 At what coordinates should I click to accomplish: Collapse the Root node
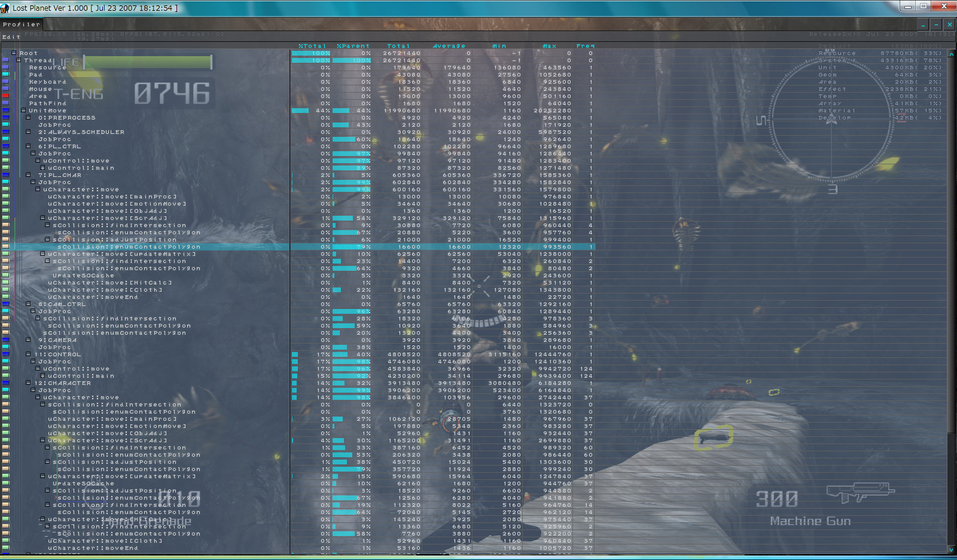tap(14, 53)
